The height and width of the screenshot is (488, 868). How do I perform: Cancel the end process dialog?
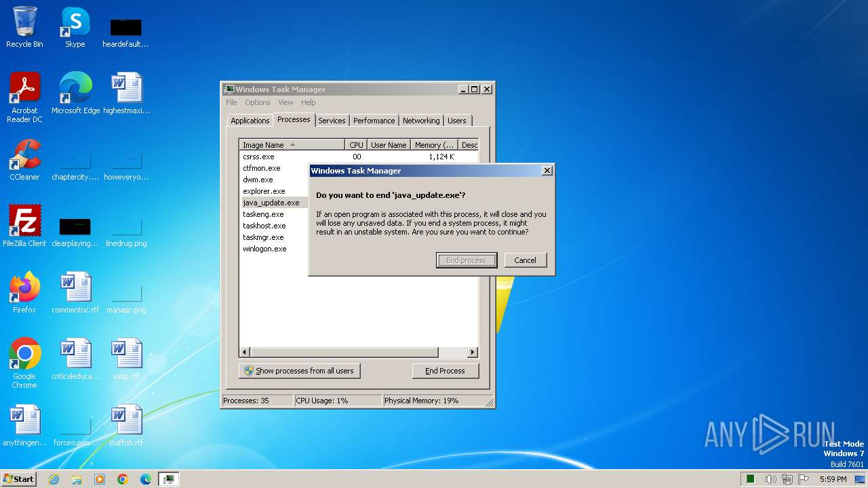pos(526,260)
